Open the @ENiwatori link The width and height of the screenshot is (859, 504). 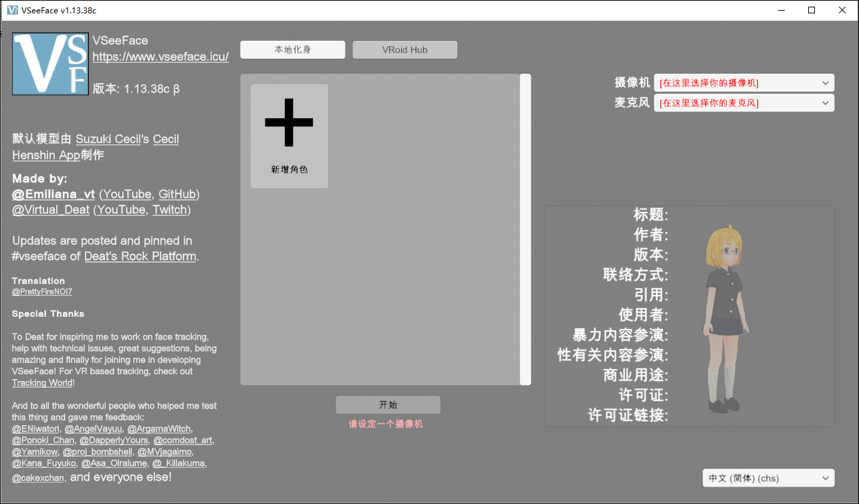36,428
